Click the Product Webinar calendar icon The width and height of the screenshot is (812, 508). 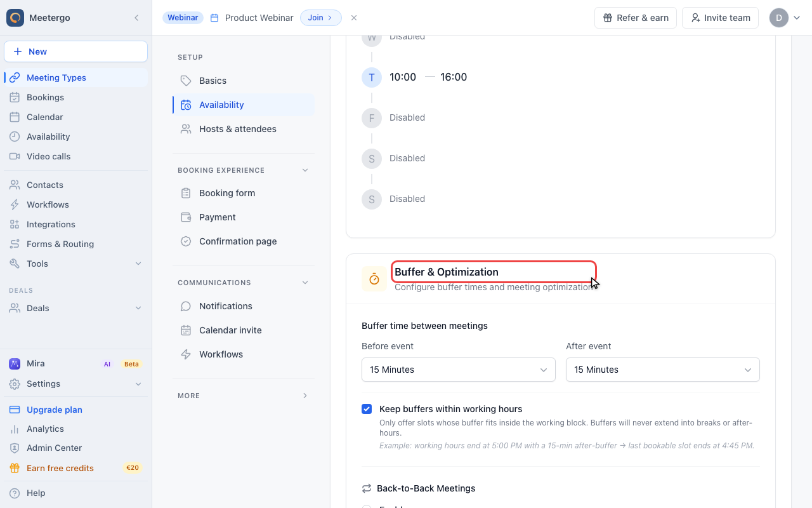coord(214,18)
